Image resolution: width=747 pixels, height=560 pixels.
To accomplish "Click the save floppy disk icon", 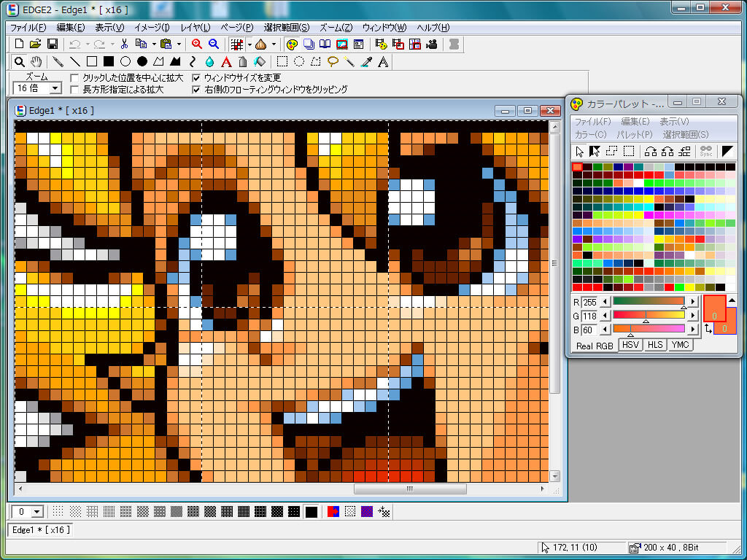I will tap(53, 44).
